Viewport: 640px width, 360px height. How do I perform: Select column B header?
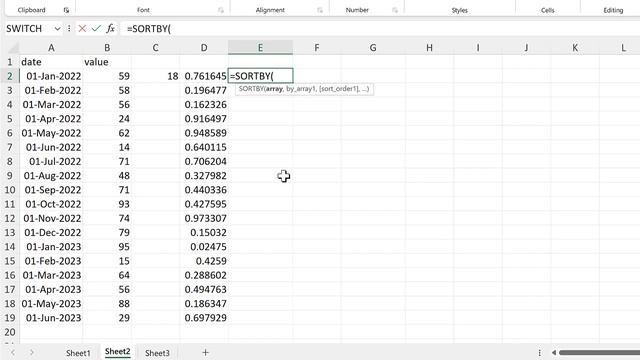107,48
